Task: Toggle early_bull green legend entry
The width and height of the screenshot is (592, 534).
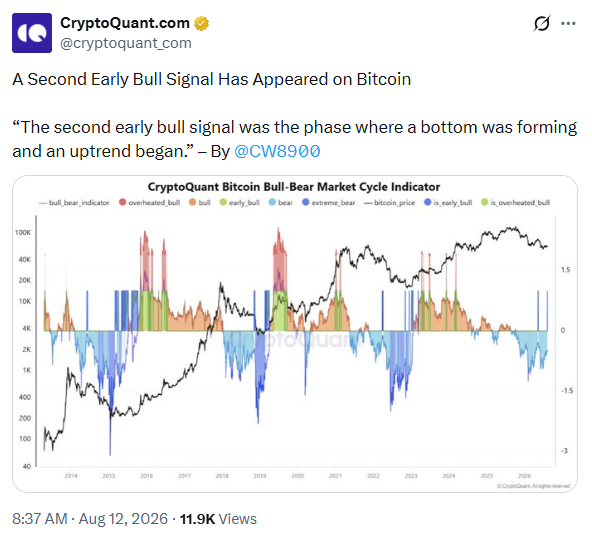Action: (x=240, y=203)
